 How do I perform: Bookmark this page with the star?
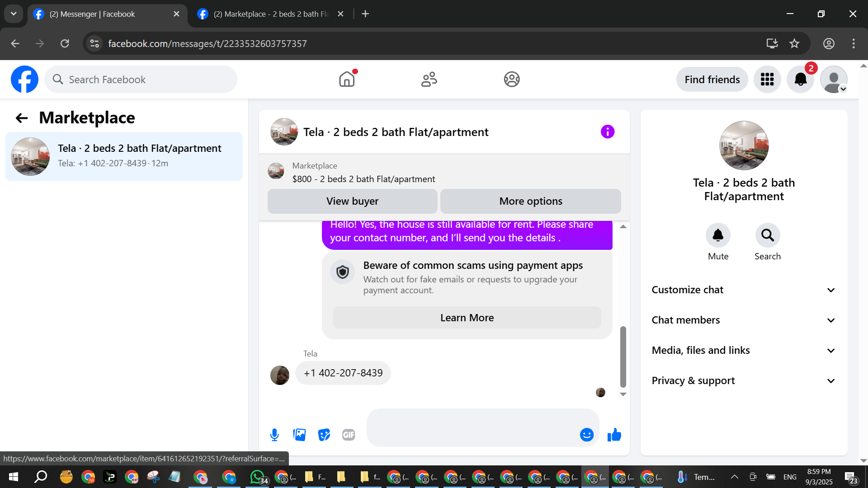(794, 43)
